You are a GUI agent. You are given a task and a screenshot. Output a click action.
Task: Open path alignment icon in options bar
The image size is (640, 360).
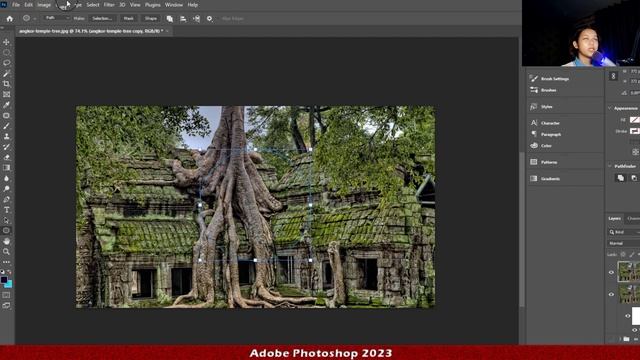tap(183, 18)
